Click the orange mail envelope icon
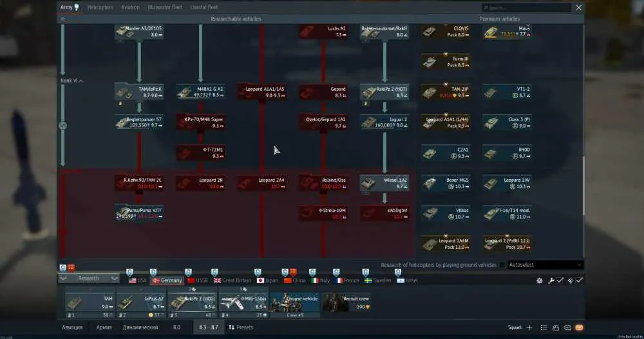Image resolution: width=644 pixels, height=339 pixels. pos(579,327)
